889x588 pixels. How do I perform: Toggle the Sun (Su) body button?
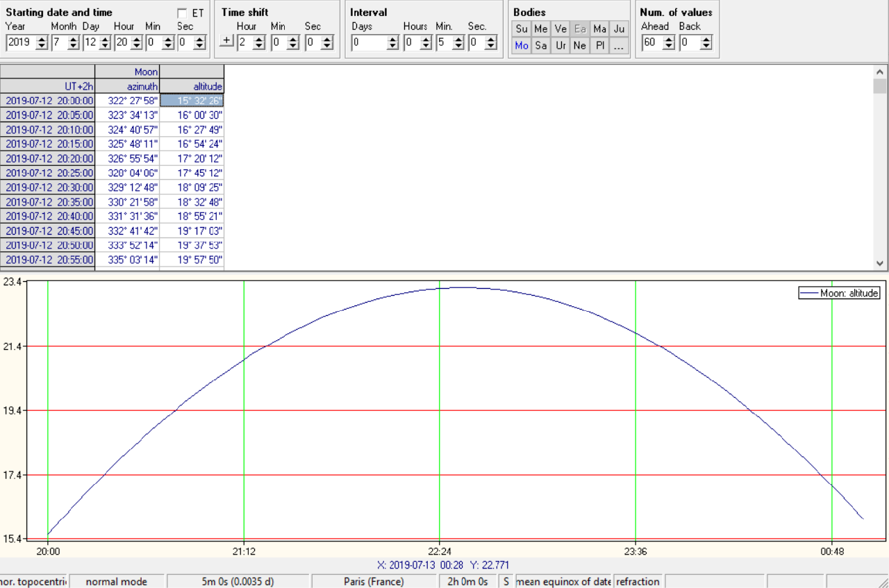[522, 29]
